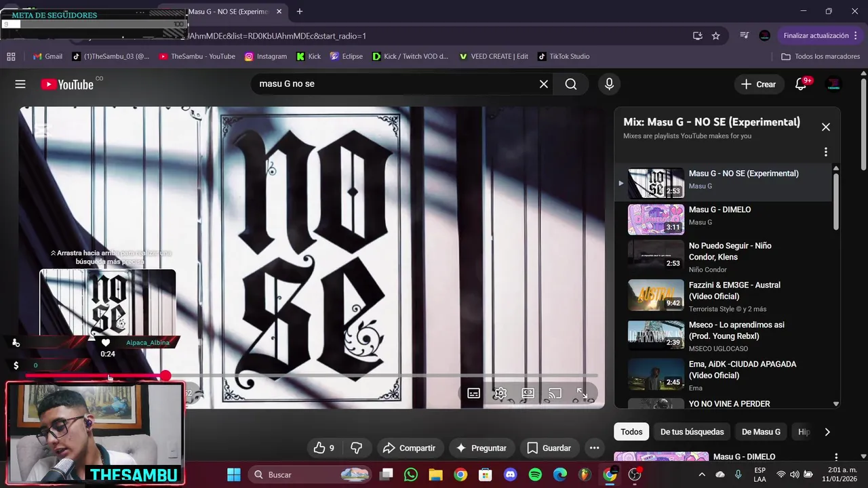Open Instagram bookmark
Viewport: 868px width, 488px height.
coord(266,56)
